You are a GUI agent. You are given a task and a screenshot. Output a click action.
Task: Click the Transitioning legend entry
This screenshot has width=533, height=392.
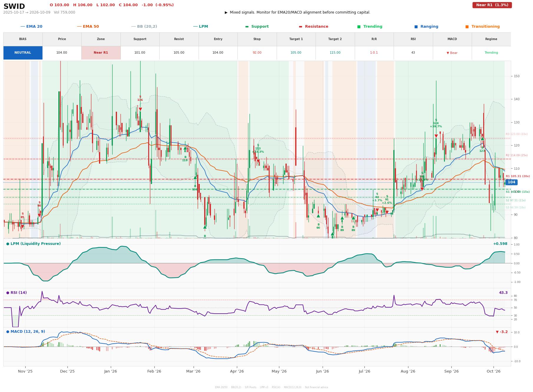tap(483, 27)
